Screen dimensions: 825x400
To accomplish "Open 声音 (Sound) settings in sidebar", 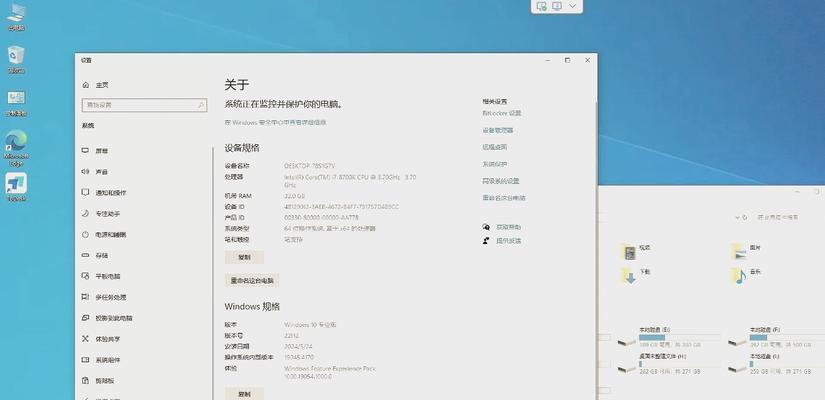I will click(x=95, y=172).
